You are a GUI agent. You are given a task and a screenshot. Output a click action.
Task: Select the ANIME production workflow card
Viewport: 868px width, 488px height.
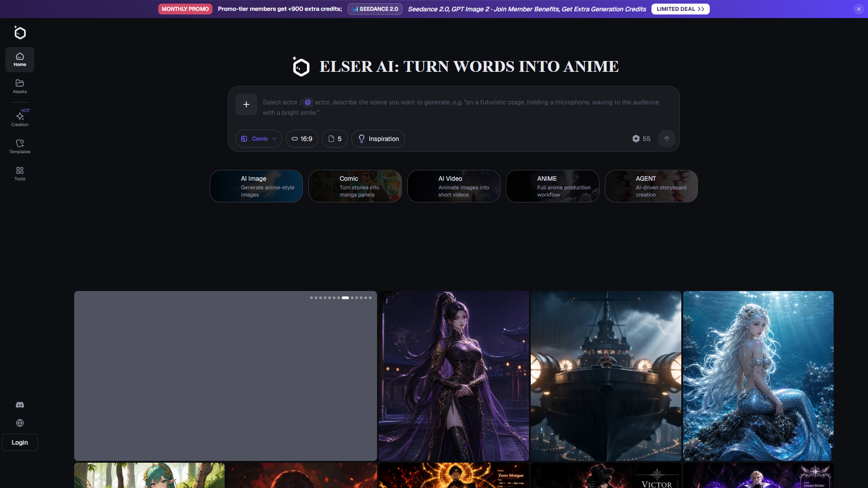click(x=552, y=186)
